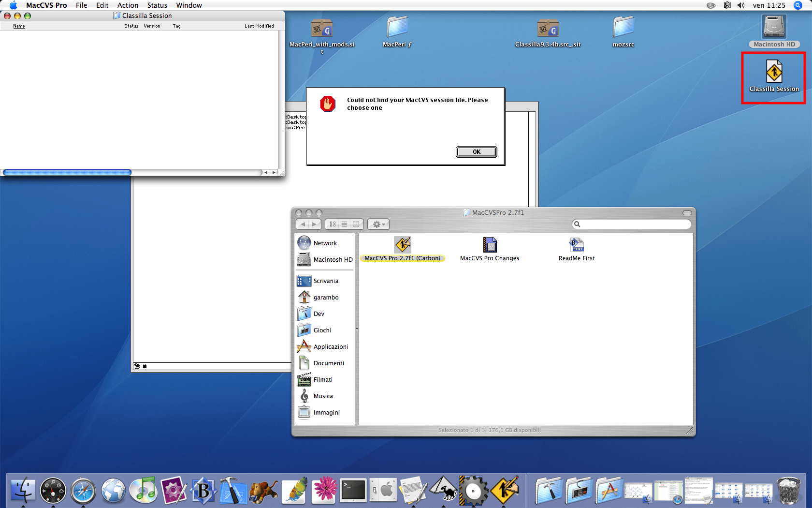The width and height of the screenshot is (812, 508).
Task: Open Spotlight search in menu bar
Action: coord(798,5)
